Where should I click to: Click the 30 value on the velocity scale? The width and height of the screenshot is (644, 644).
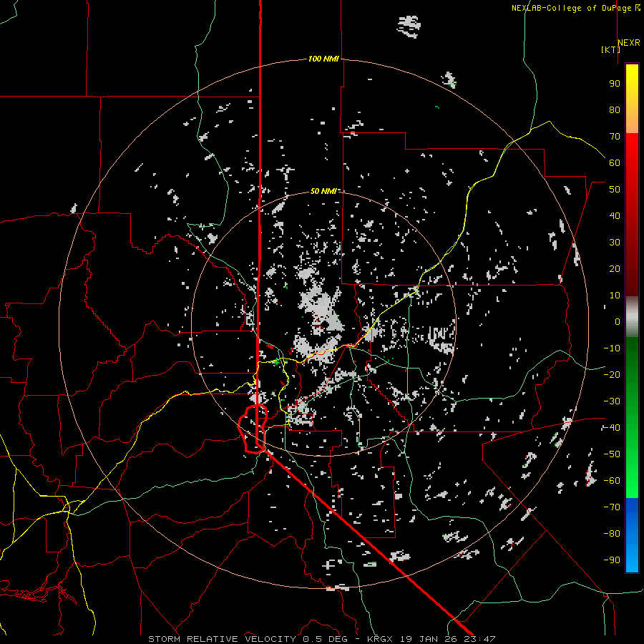pos(615,243)
